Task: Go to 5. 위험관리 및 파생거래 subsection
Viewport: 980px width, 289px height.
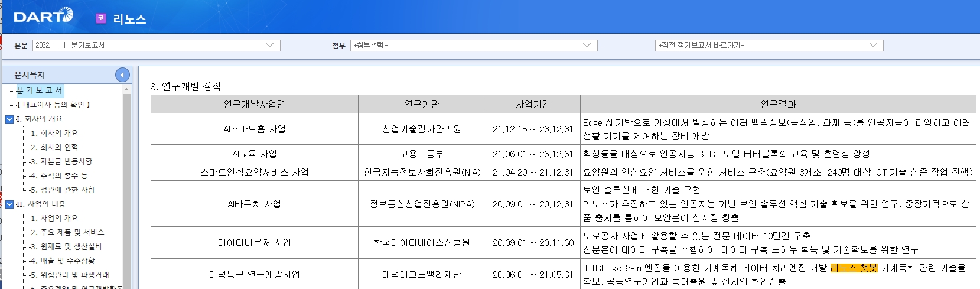Action: 70,275
